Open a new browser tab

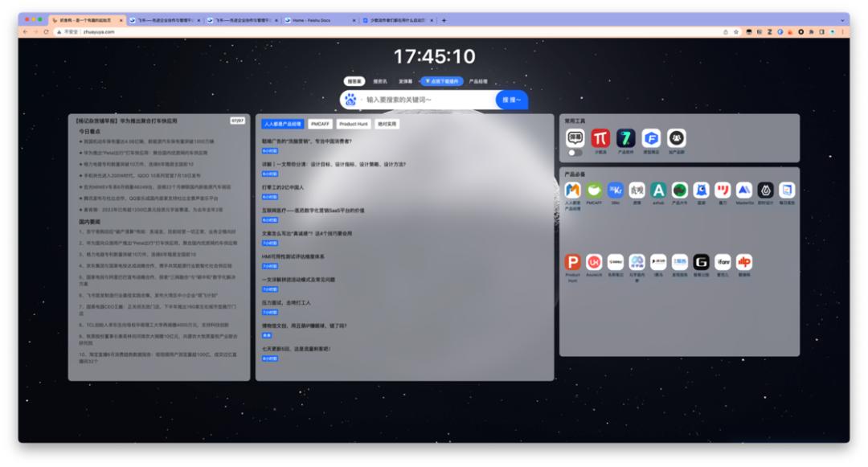coord(444,20)
